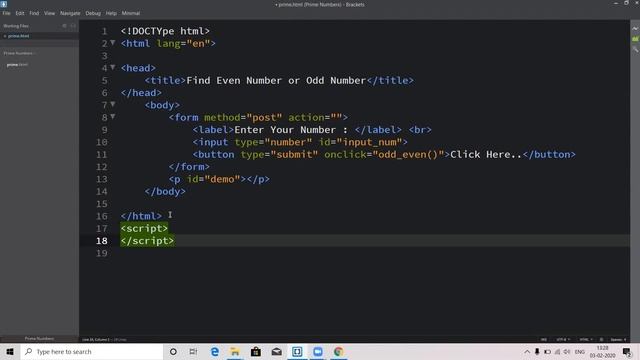
Task: Toggle the INS insert mode indicator
Action: tap(544, 339)
